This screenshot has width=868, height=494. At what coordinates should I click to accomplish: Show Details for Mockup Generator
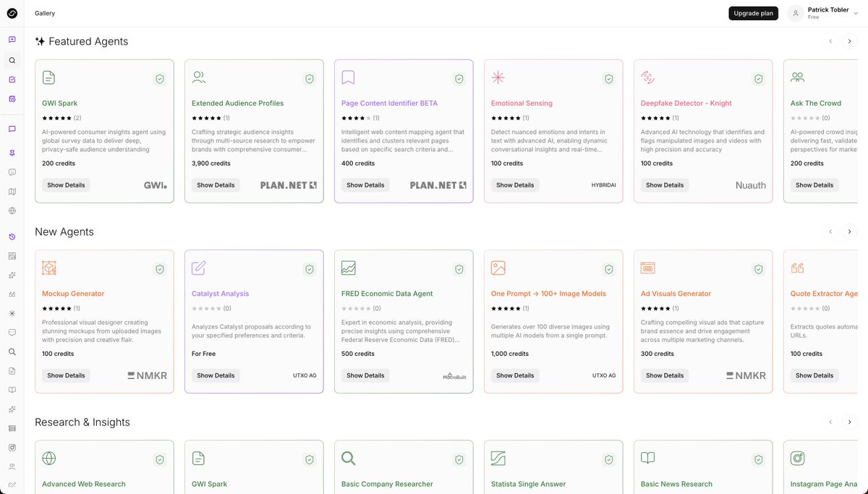tap(66, 375)
